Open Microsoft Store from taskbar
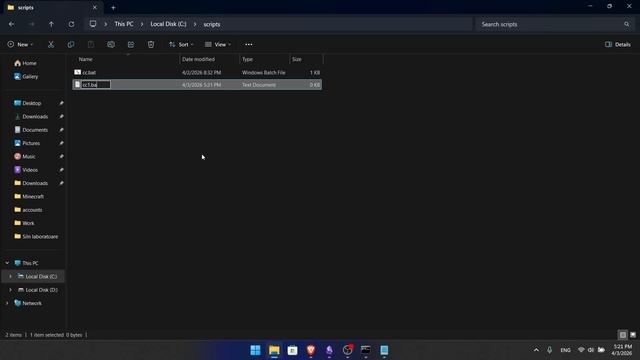This screenshot has width=640, height=360. tap(292, 350)
